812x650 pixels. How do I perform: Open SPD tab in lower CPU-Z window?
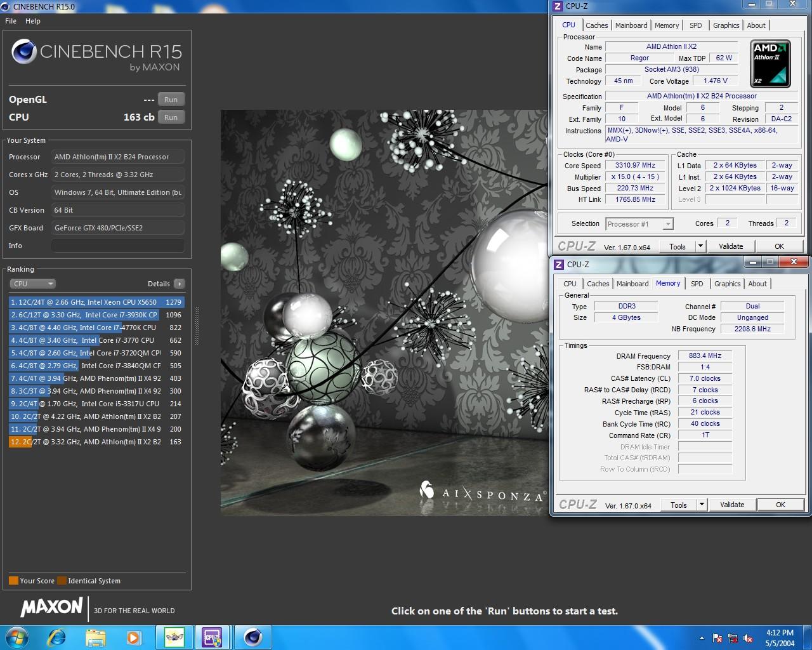(x=697, y=284)
